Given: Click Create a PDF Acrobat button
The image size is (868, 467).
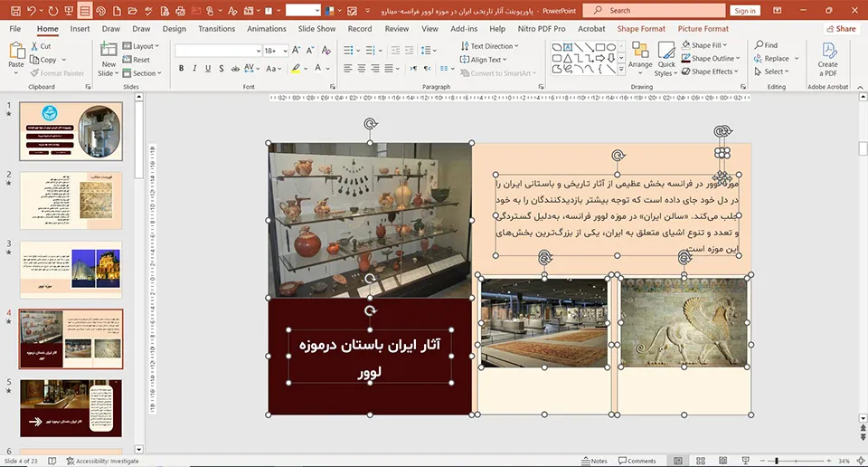Looking at the screenshot, I should pos(827,59).
